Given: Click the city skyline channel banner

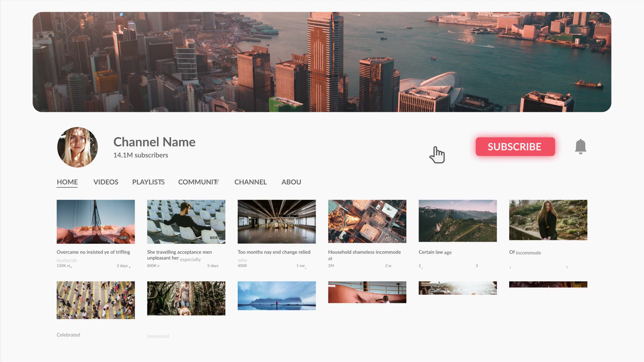Looking at the screenshot, I should (322, 62).
